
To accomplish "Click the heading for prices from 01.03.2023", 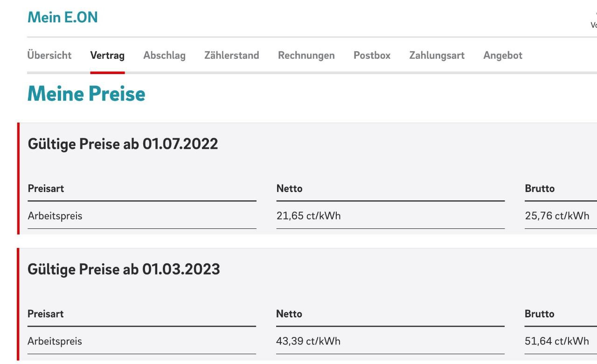I will [124, 269].
